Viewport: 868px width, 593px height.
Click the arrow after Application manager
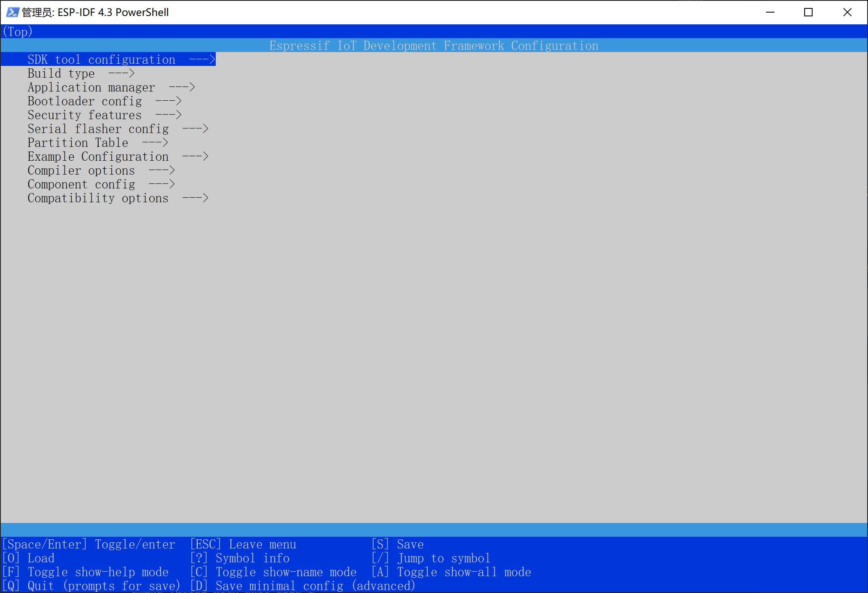click(x=182, y=87)
